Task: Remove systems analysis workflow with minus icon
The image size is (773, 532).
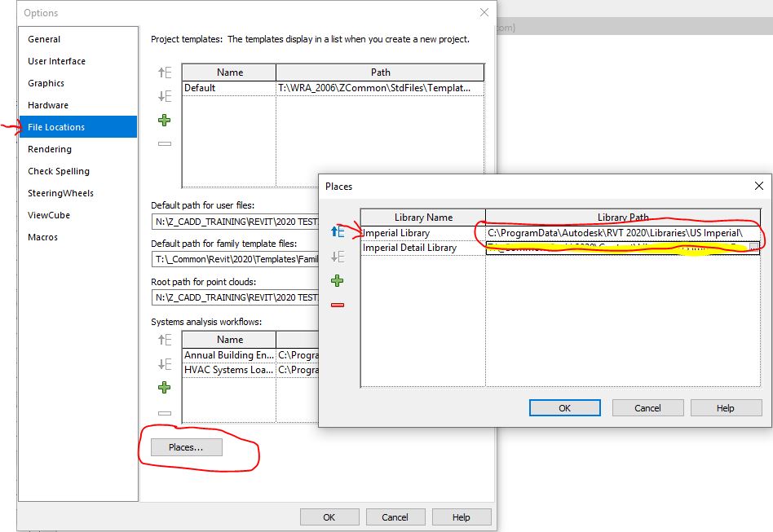Action: (x=165, y=413)
